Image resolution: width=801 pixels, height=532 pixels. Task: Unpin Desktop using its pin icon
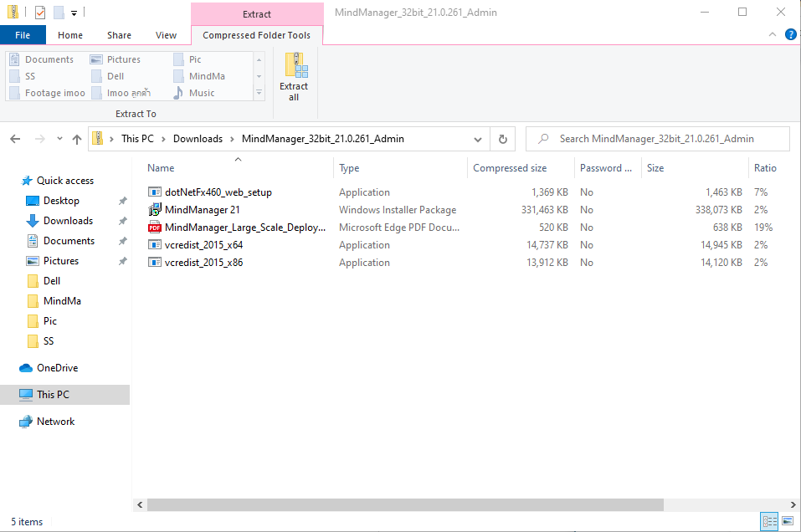pos(122,201)
